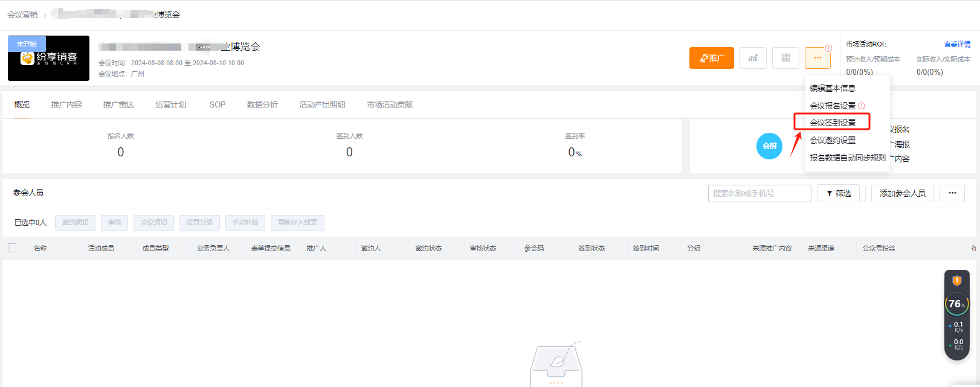Click the 纷享销客 event cover thumbnail
Viewport: 980px width, 387px height.
pyautogui.click(x=48, y=58)
